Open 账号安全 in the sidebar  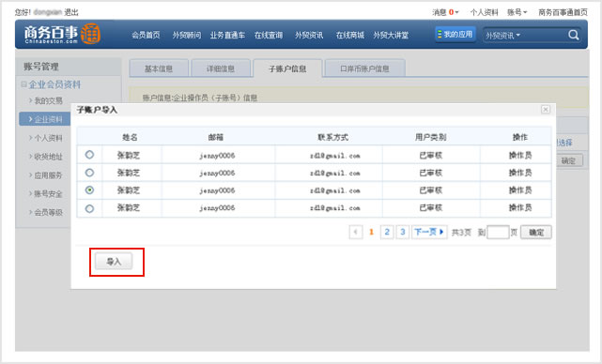click(49, 193)
